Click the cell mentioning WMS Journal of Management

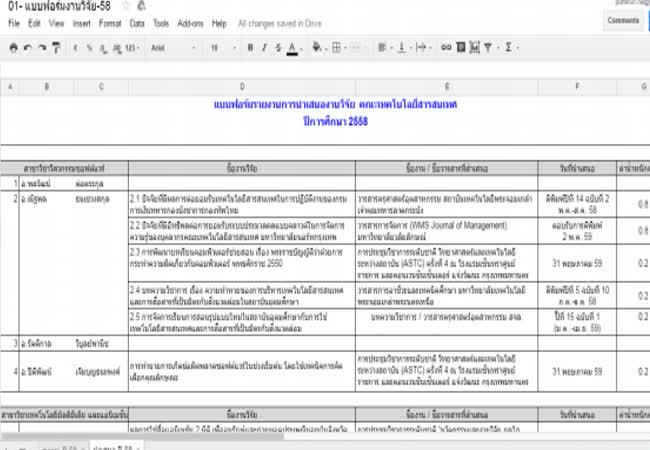pyautogui.click(x=446, y=231)
